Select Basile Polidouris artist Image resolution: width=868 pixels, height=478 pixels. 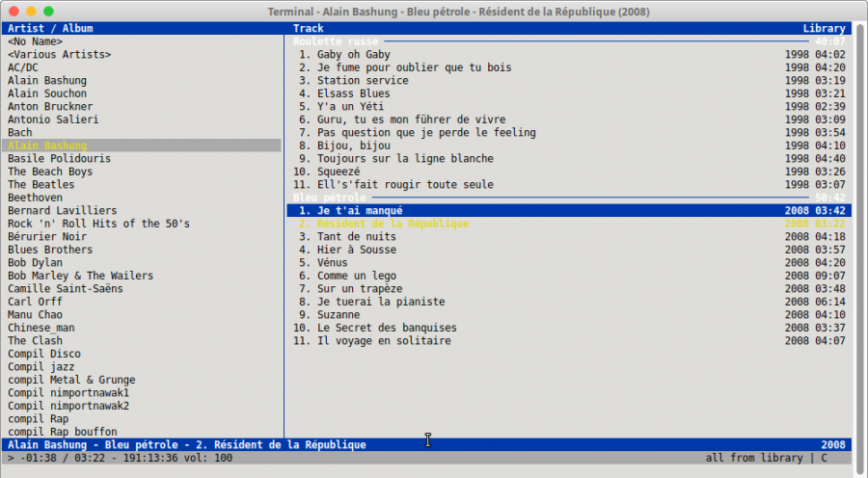(x=59, y=159)
